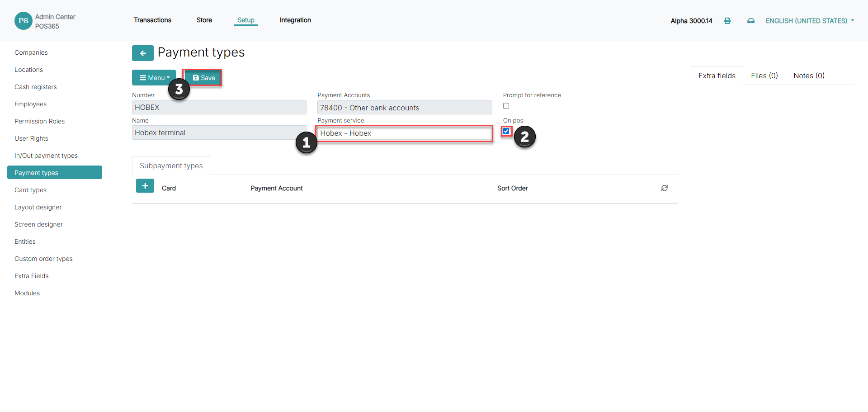Viewport: 868px width, 412px height.
Task: Open Screen designer in sidebar
Action: tap(38, 224)
